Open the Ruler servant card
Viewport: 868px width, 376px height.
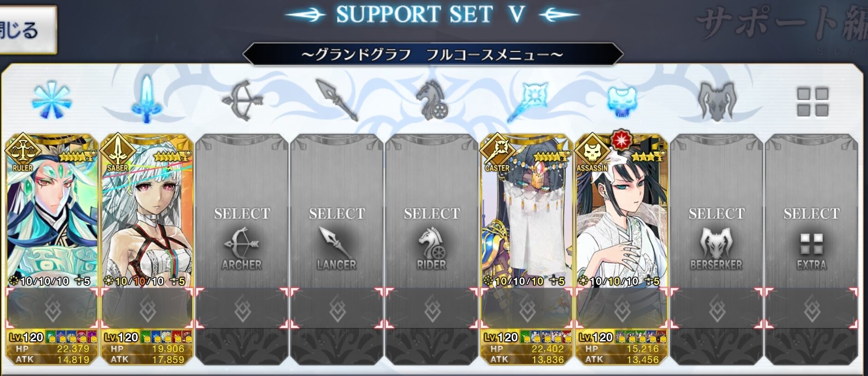tap(52, 210)
